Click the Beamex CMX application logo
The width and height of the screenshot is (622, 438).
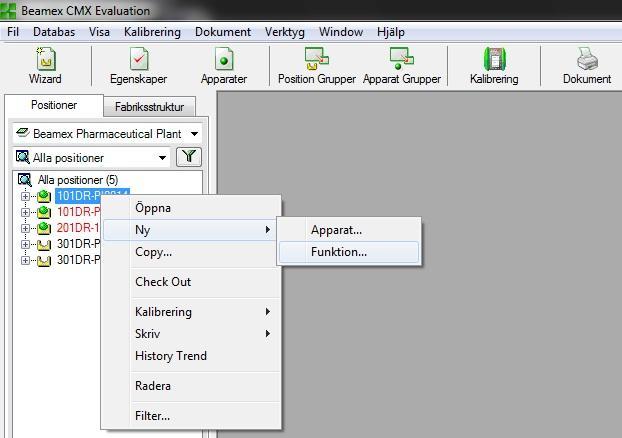[8, 11]
